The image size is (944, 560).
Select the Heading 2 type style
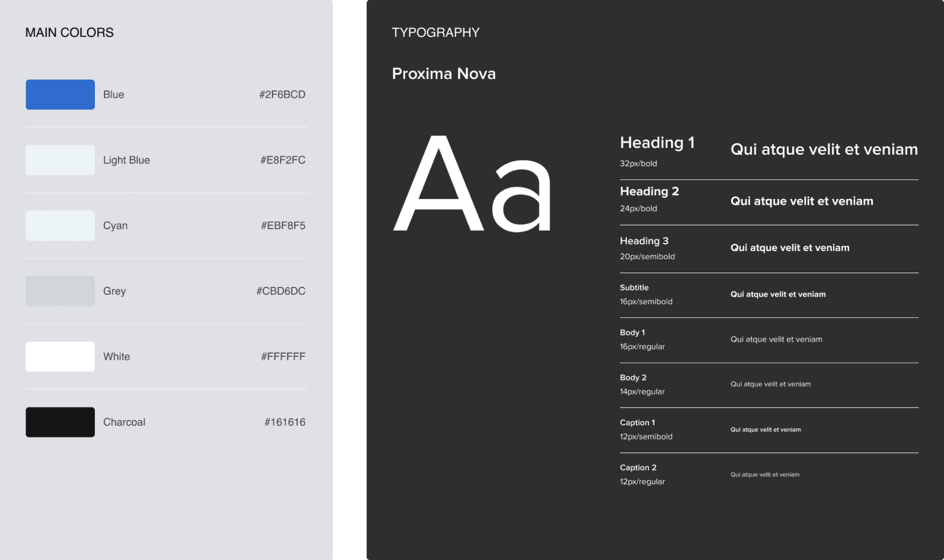[x=649, y=191]
